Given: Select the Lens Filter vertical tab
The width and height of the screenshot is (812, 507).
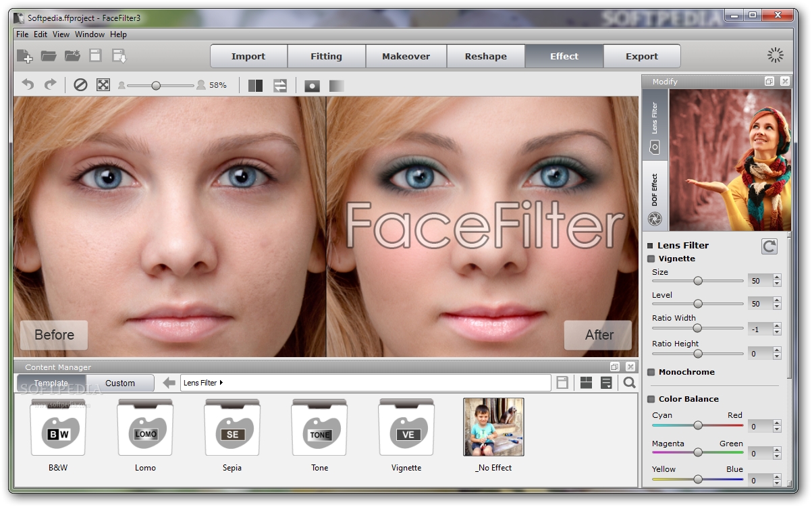Looking at the screenshot, I should [655, 125].
